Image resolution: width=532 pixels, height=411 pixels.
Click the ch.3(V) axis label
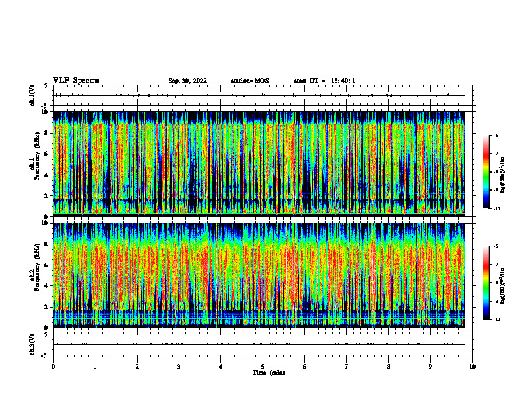tap(32, 345)
